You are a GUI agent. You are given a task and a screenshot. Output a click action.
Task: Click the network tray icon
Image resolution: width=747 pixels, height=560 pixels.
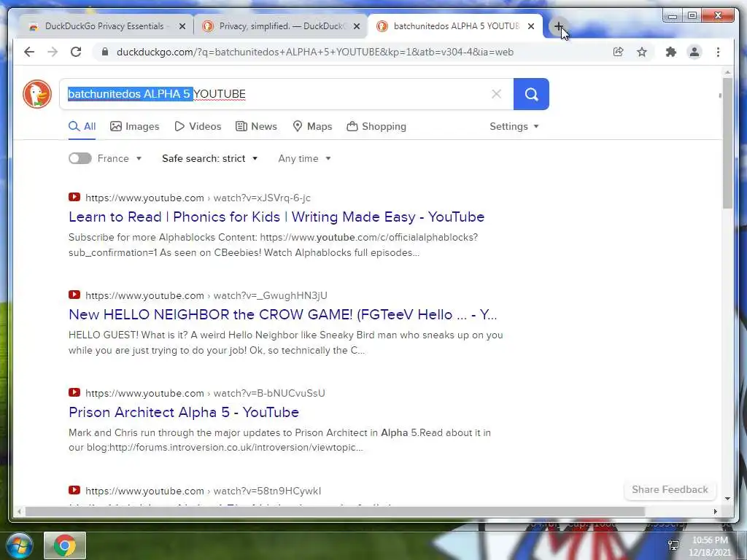(x=673, y=545)
